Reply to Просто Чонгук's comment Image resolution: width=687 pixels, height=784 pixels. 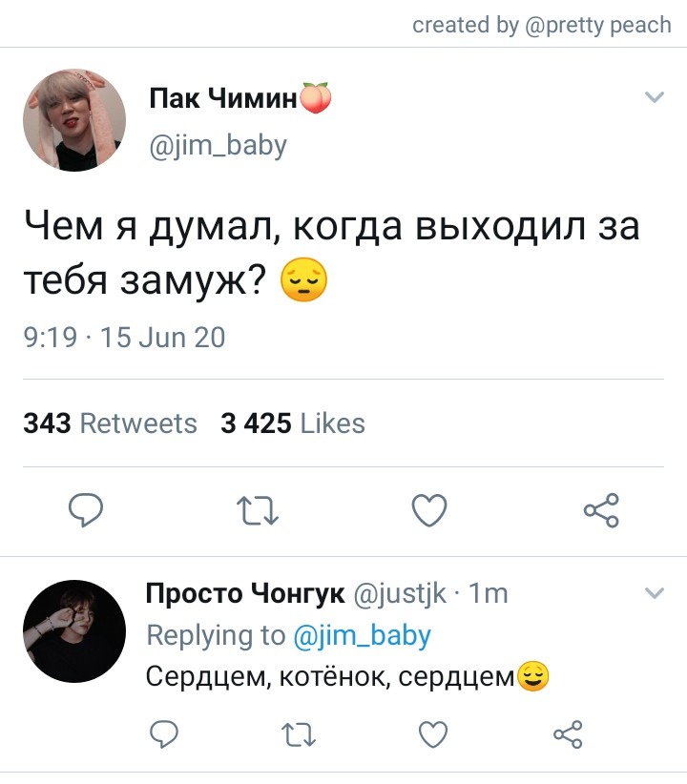pyautogui.click(x=164, y=734)
